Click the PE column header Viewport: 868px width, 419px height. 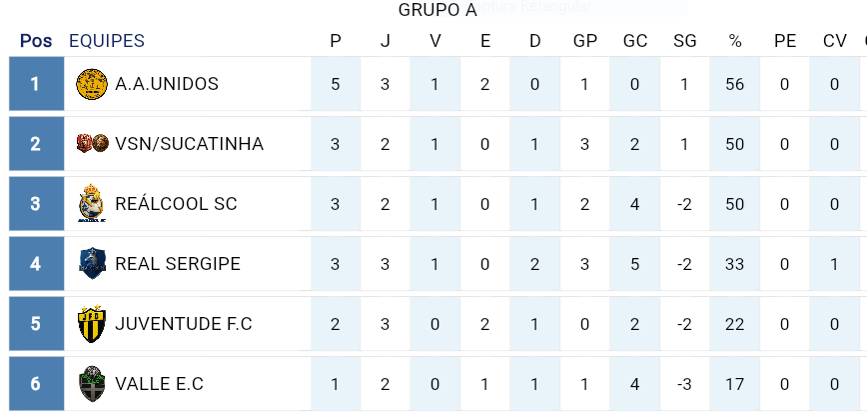click(785, 41)
